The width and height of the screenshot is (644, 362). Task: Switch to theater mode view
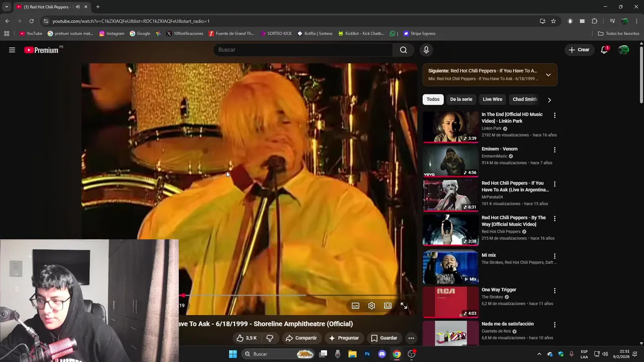387,306
